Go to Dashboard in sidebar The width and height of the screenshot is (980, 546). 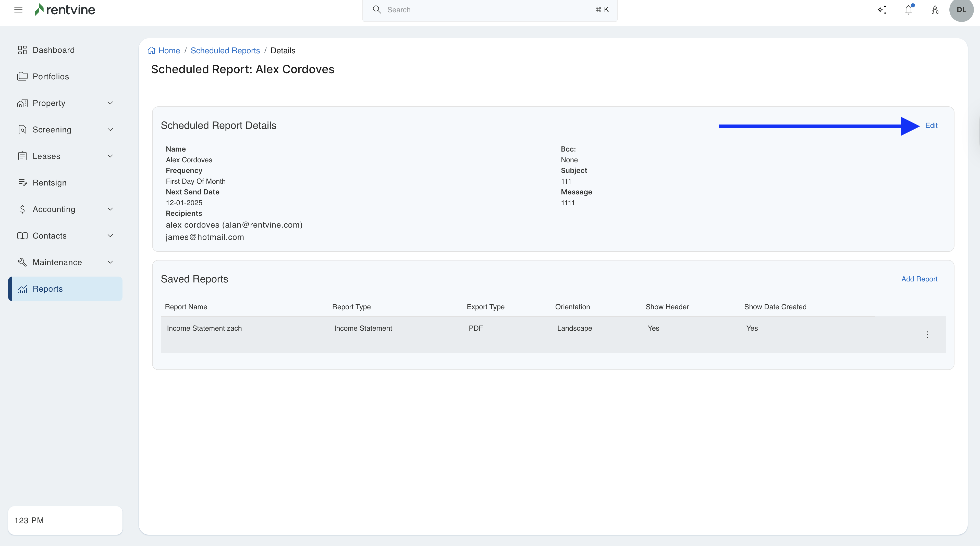point(53,50)
